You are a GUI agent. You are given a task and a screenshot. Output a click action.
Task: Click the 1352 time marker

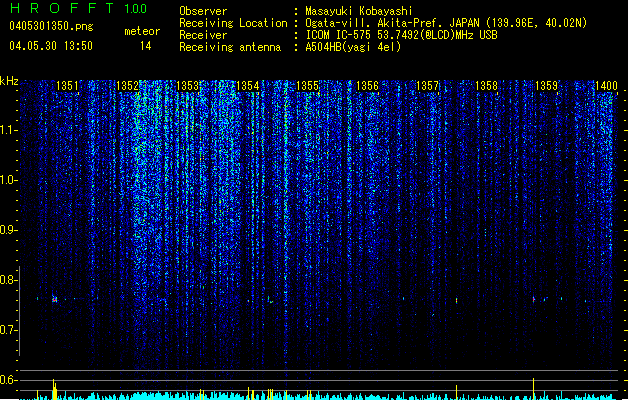click(x=127, y=86)
